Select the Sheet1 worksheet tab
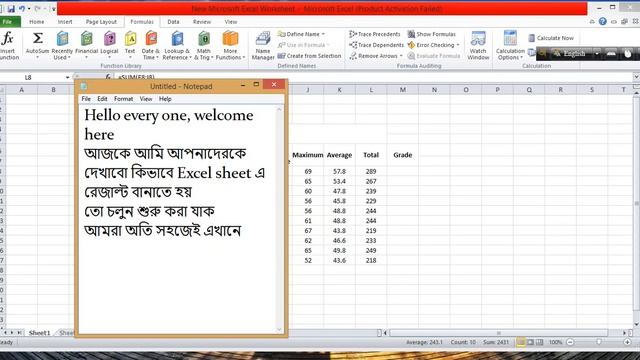The image size is (640, 360). pos(39,333)
